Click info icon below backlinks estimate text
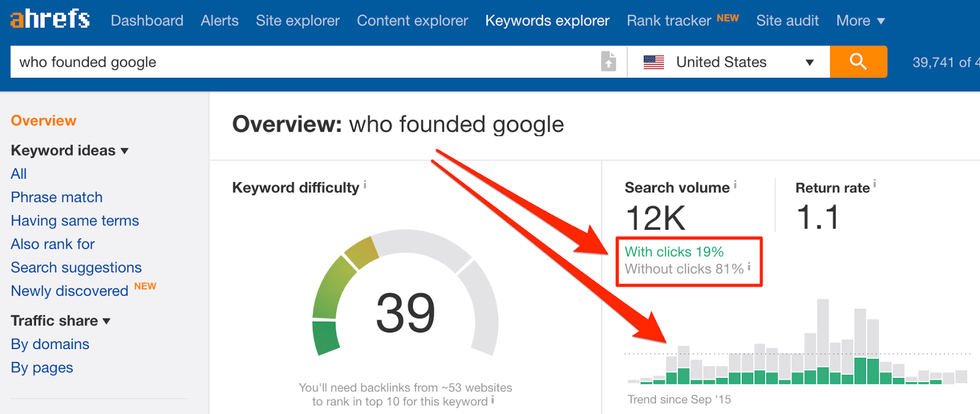Screen dimensions: 980x414 (492, 400)
